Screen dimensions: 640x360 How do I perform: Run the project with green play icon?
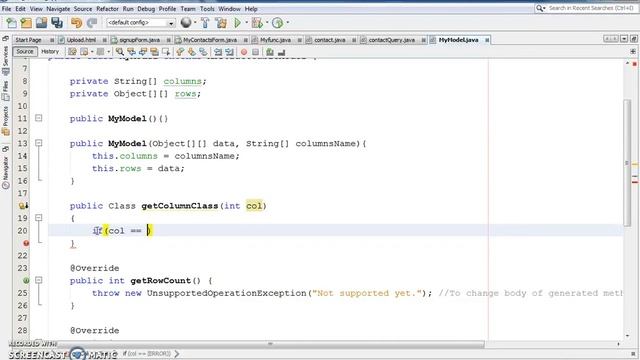(x=237, y=23)
